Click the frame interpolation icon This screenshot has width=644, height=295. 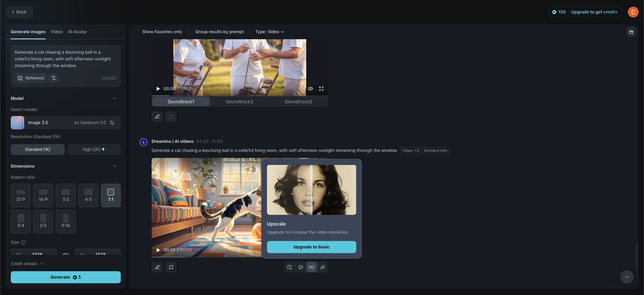coord(301,267)
